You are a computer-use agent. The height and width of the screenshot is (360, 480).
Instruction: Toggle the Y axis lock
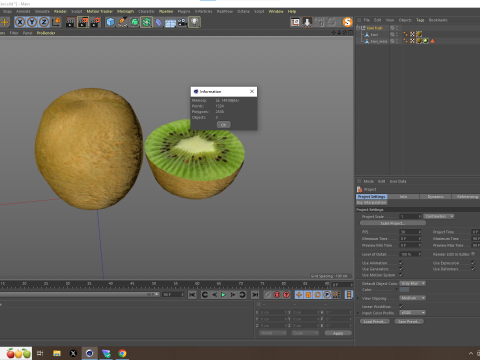32,22
